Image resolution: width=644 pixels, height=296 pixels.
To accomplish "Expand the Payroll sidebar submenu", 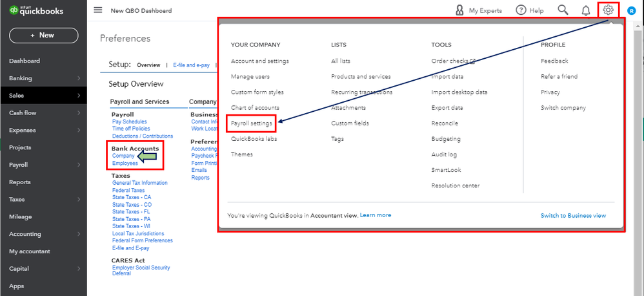I will pos(79,165).
